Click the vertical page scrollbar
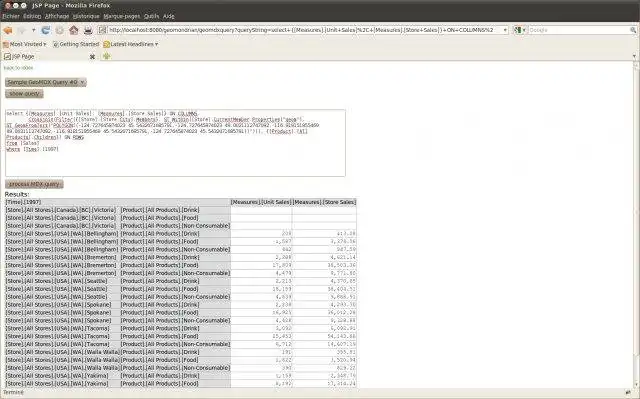 636,224
